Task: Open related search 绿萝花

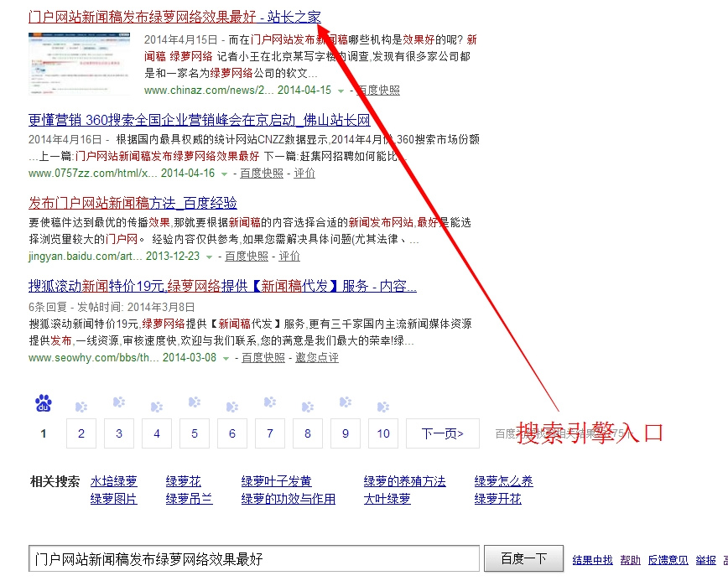Action: click(x=184, y=481)
